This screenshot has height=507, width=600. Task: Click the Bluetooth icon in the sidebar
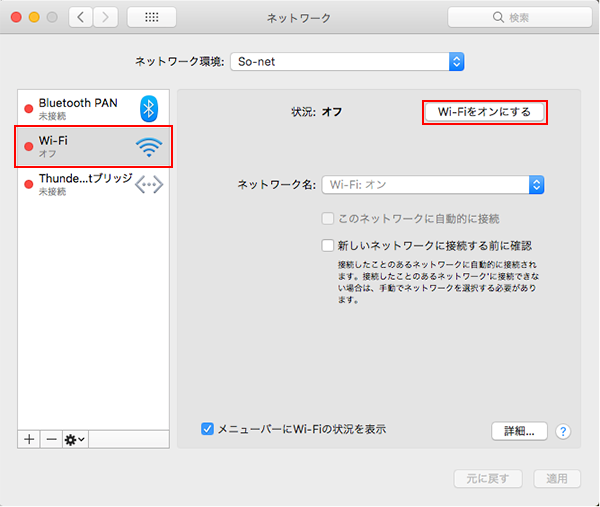(149, 108)
